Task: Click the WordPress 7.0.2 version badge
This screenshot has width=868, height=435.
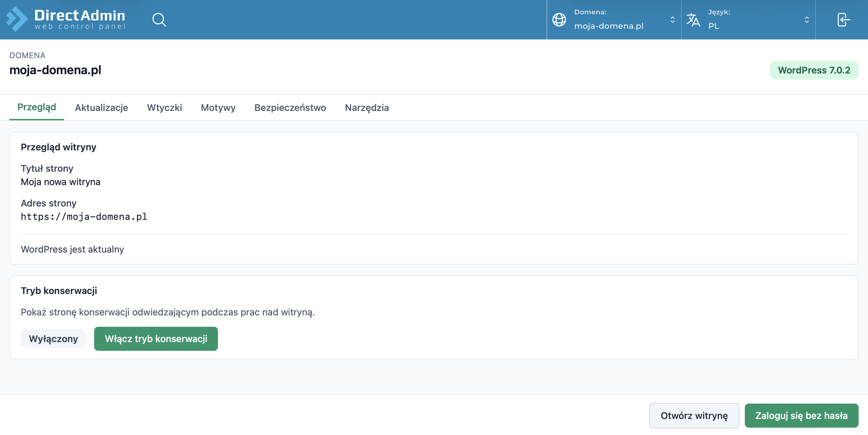Action: click(814, 70)
